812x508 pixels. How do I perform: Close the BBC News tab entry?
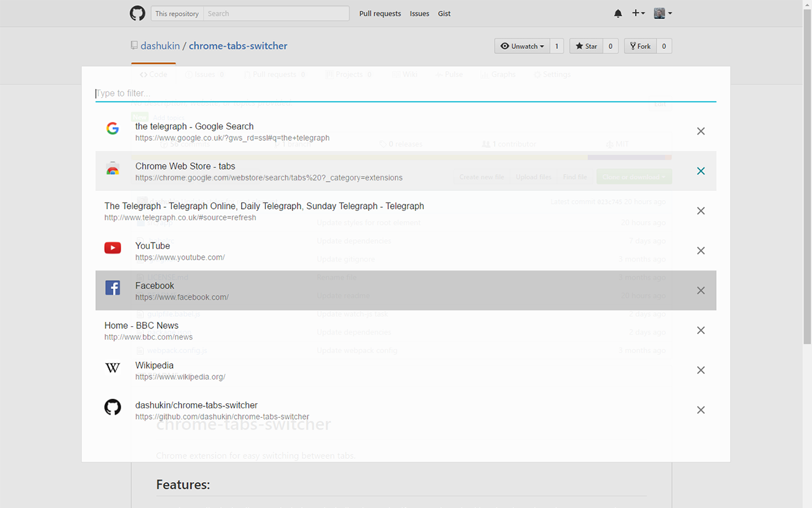pyautogui.click(x=701, y=330)
